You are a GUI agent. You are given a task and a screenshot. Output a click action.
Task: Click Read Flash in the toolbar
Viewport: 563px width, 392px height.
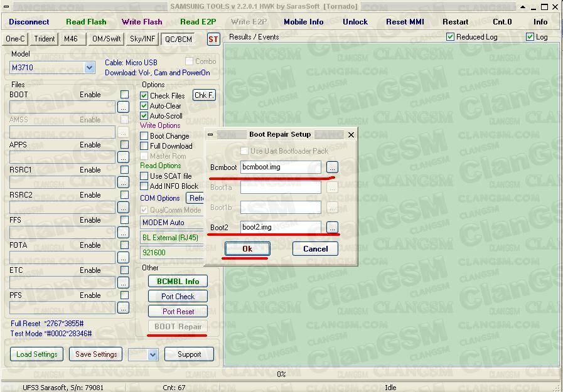click(x=86, y=22)
